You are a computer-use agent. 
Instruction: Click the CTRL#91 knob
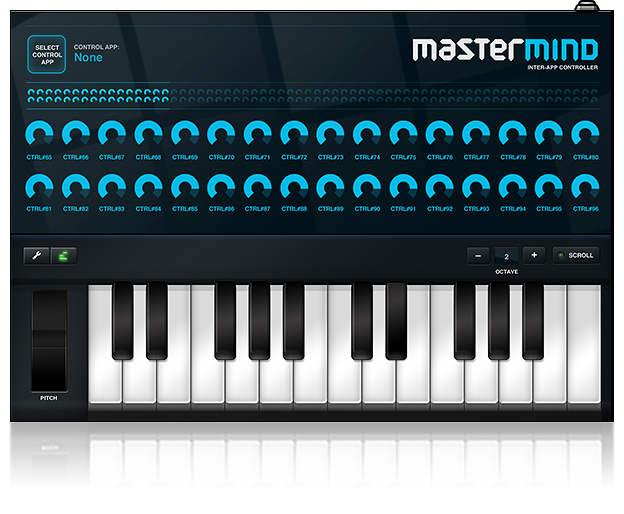pyautogui.click(x=403, y=186)
